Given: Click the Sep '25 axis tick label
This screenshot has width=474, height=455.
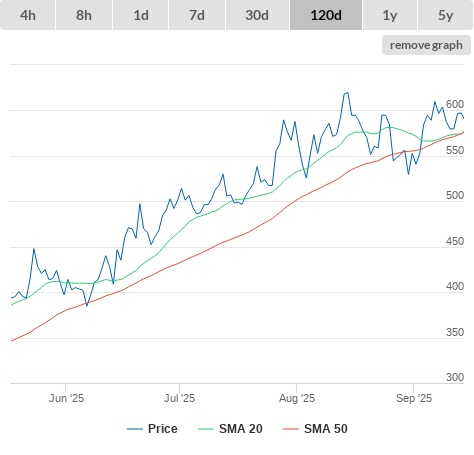Looking at the screenshot, I should click(x=414, y=398).
